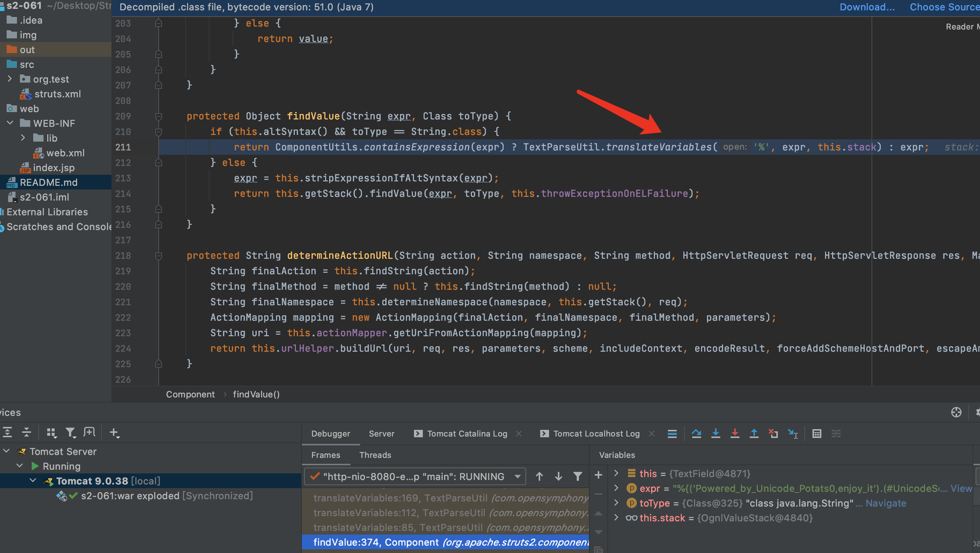Click the Step Over debugger icon

click(697, 433)
